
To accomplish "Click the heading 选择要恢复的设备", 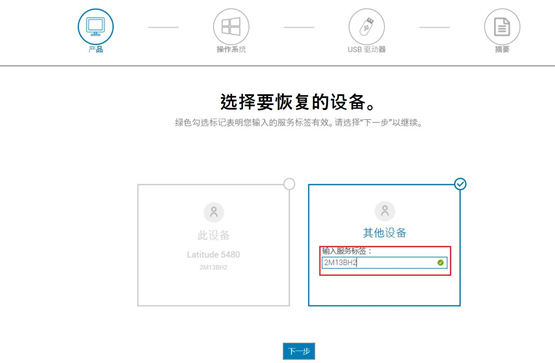I will click(298, 102).
